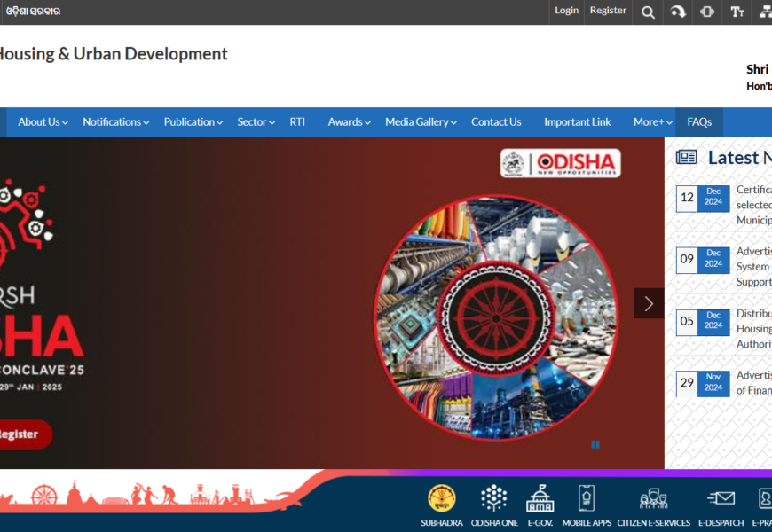
Task: Advance the banner to next slide
Action: pos(649,303)
